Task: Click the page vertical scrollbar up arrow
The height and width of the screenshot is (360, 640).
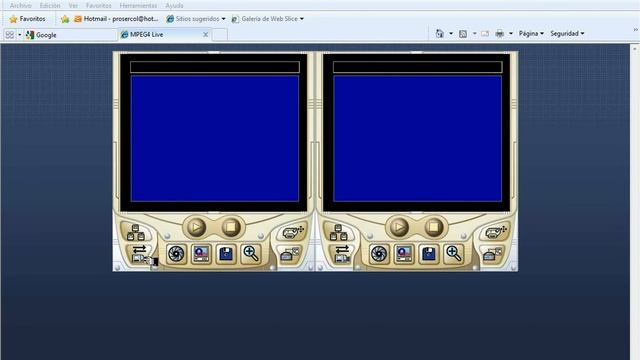Action: coord(635,49)
